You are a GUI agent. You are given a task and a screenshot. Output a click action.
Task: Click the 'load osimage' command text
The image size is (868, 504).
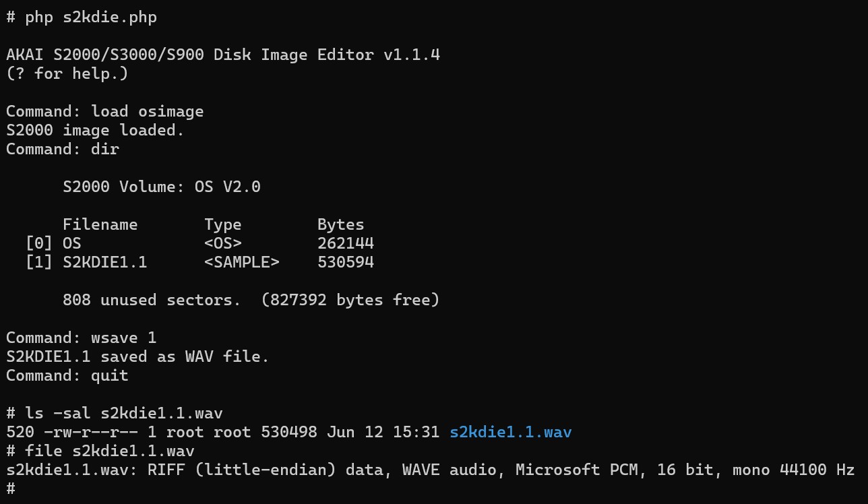coord(148,111)
